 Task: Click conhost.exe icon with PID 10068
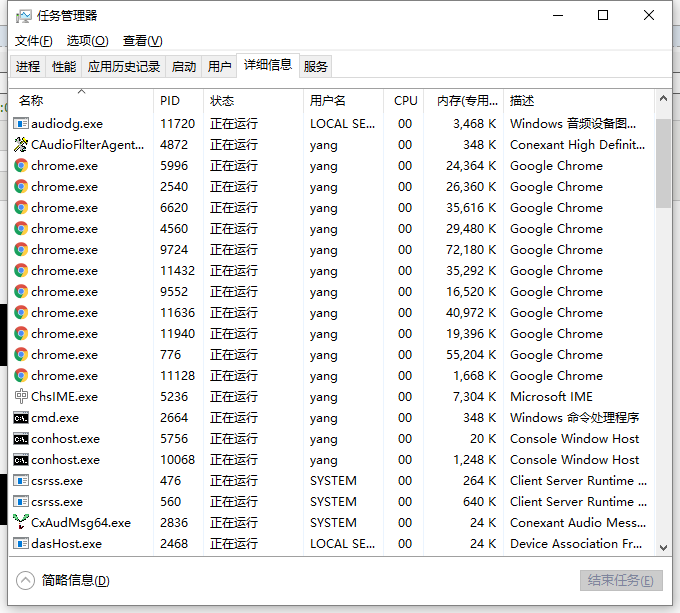(x=21, y=460)
